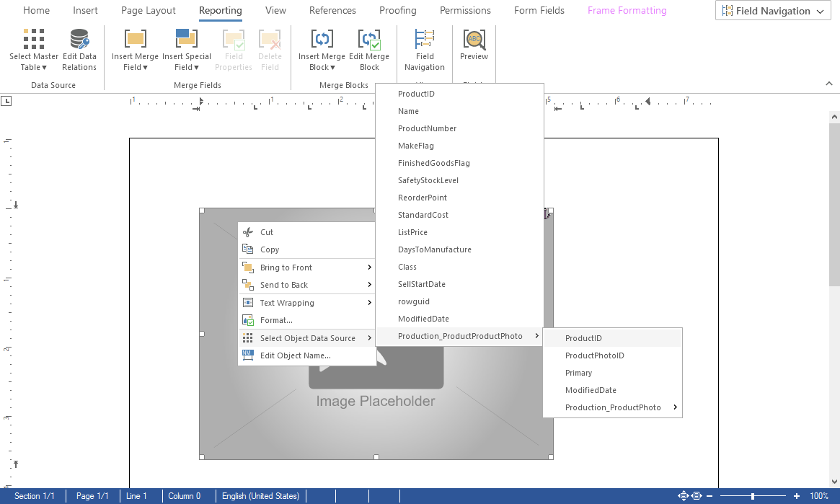Open the Field Navigation dropdown at top right
The image size is (840, 504).
point(773,11)
